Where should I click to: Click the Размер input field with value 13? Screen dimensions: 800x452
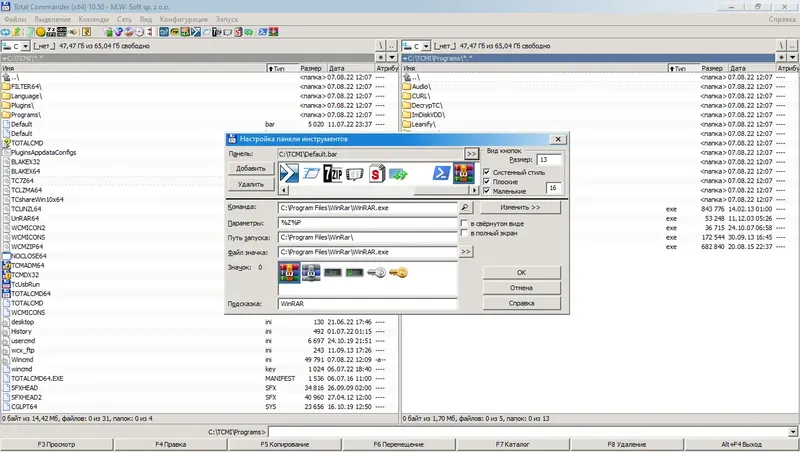549,160
